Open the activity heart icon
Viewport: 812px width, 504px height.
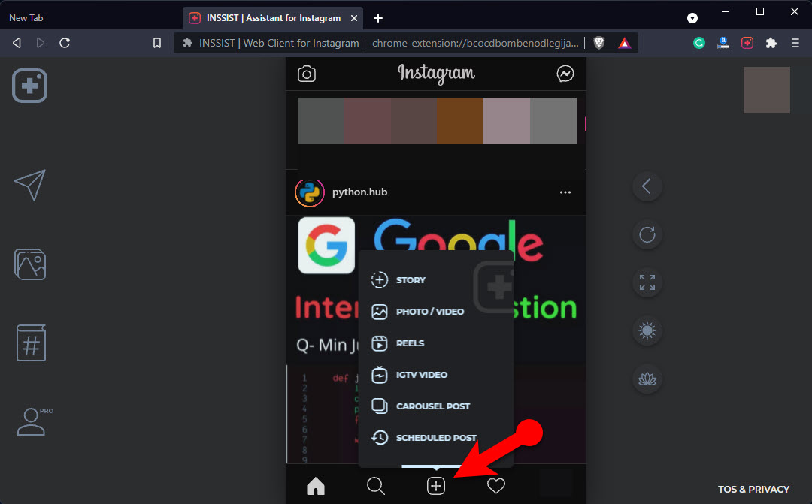click(495, 486)
